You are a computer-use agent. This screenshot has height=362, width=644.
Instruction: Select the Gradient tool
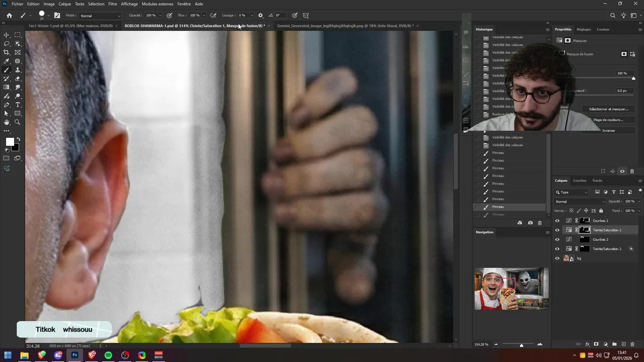pos(7,87)
